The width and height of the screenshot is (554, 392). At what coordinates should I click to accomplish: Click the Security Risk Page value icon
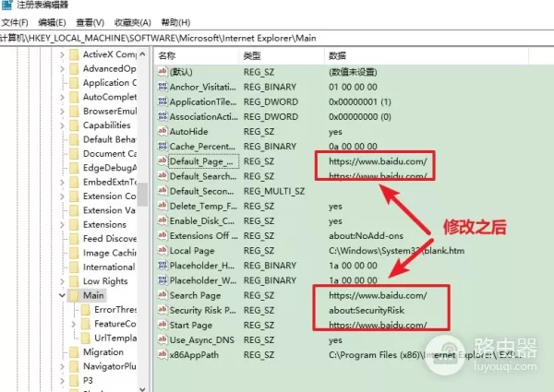(163, 310)
